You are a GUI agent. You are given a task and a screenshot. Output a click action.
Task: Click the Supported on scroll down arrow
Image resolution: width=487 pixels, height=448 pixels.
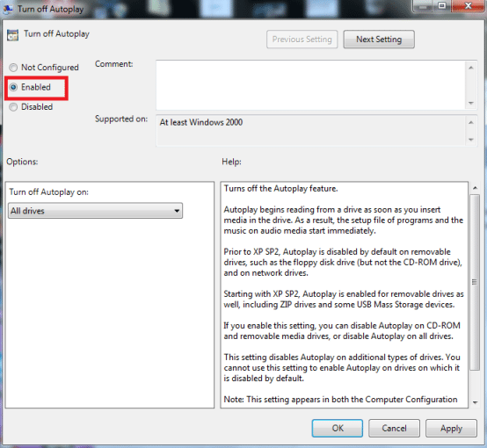(x=471, y=140)
